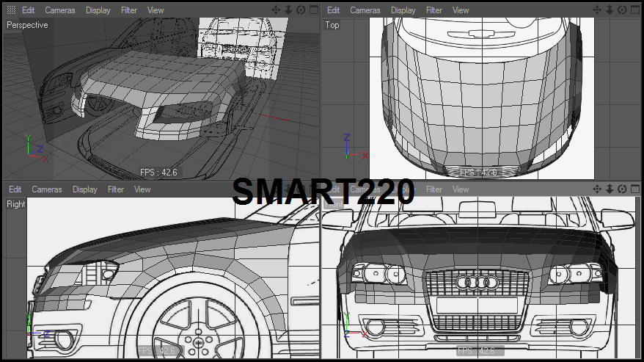
Task: Open Edit menu in Top viewport
Action: 333,10
